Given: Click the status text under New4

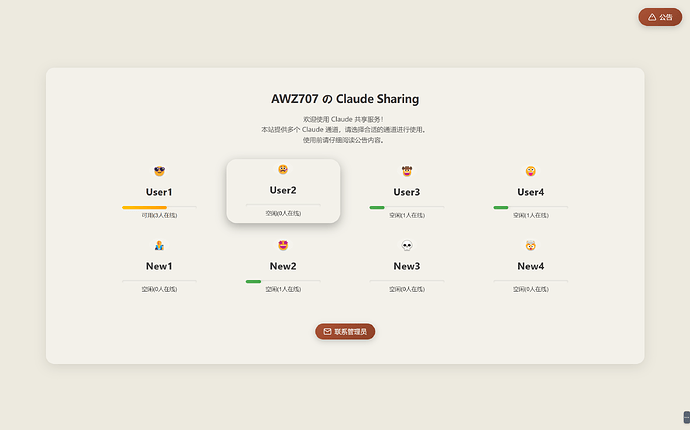Looking at the screenshot, I should (x=531, y=289).
